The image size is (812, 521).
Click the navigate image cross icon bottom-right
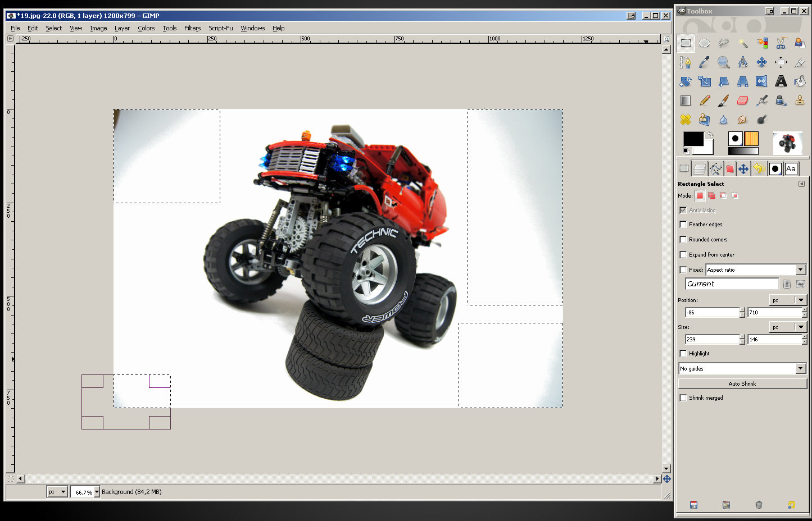pyautogui.click(x=666, y=479)
